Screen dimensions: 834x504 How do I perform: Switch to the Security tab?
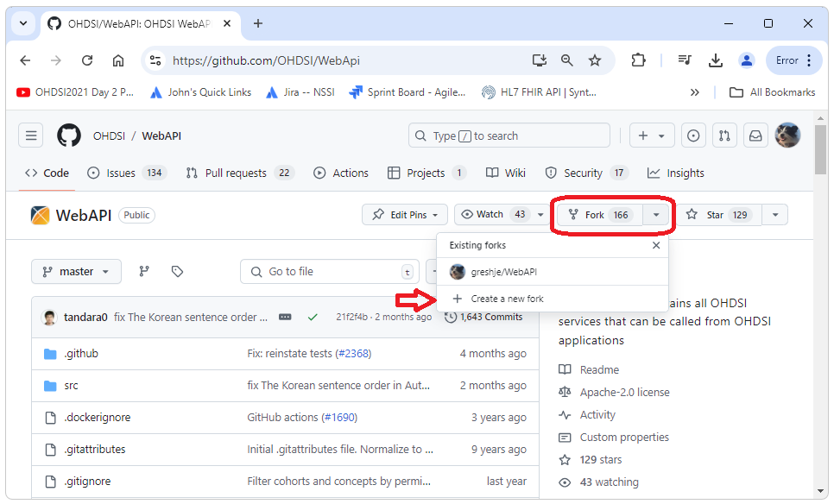point(587,173)
